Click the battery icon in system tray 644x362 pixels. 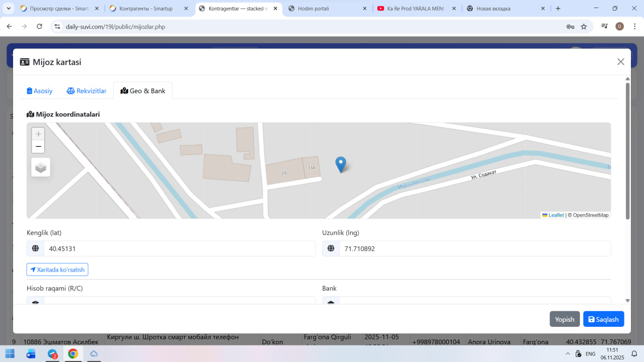(x=579, y=354)
